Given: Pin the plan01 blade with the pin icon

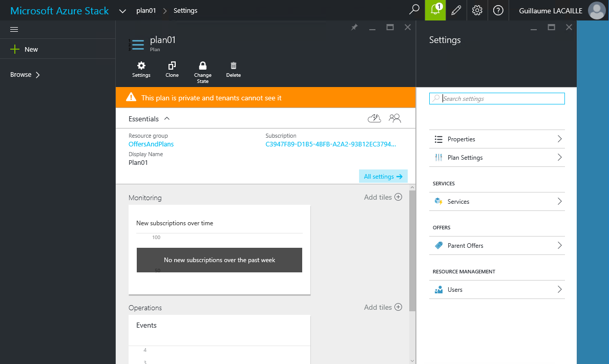Looking at the screenshot, I should click(x=354, y=27).
